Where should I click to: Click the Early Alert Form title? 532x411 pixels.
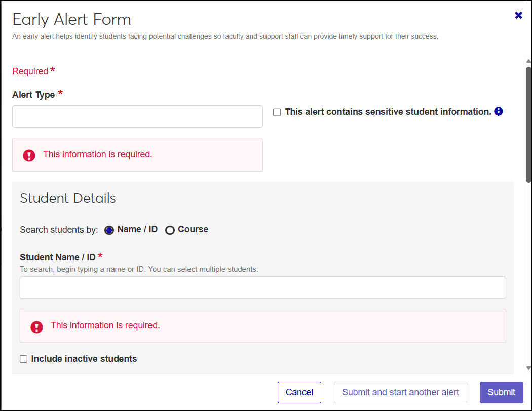pos(71,20)
